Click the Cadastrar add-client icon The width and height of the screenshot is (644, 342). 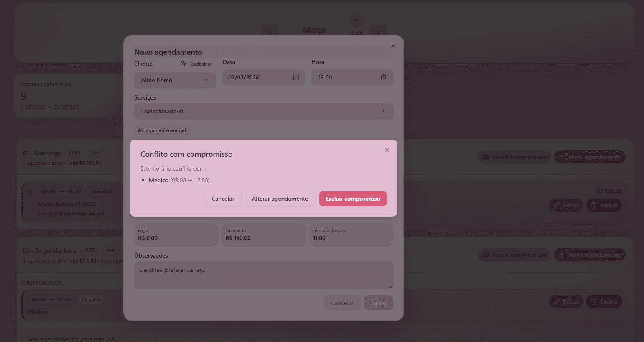pyautogui.click(x=183, y=64)
